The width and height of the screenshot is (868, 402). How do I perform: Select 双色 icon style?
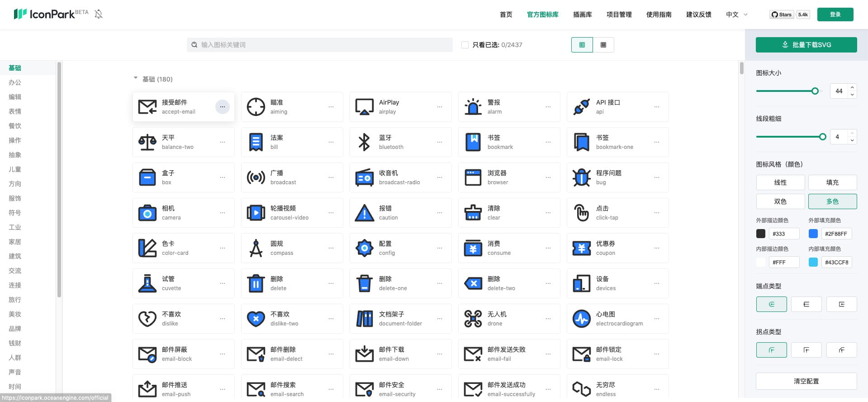tap(780, 201)
